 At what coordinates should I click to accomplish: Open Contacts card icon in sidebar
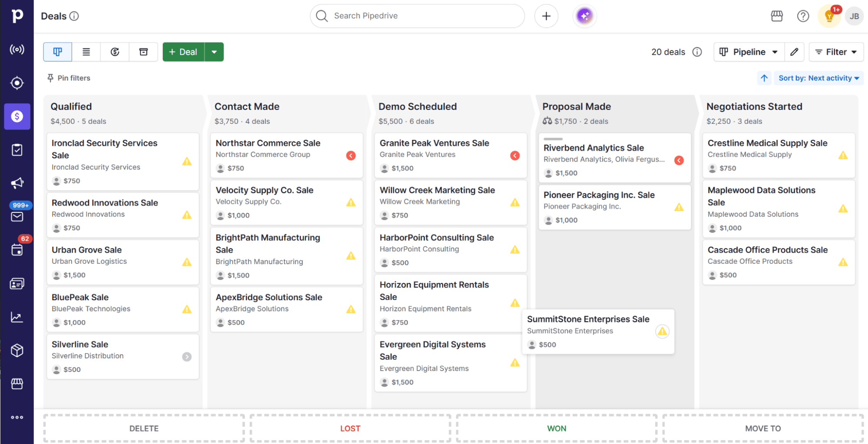tap(17, 284)
